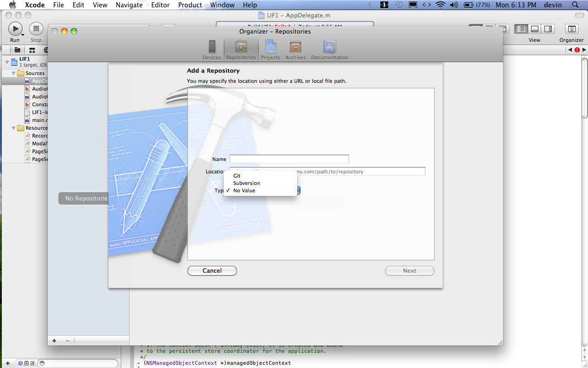Open the Product menu

[190, 5]
